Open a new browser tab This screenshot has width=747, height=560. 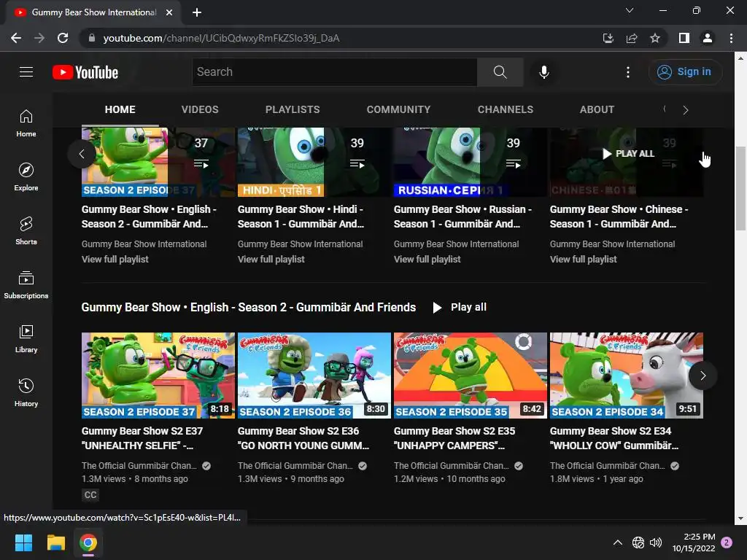coord(197,12)
